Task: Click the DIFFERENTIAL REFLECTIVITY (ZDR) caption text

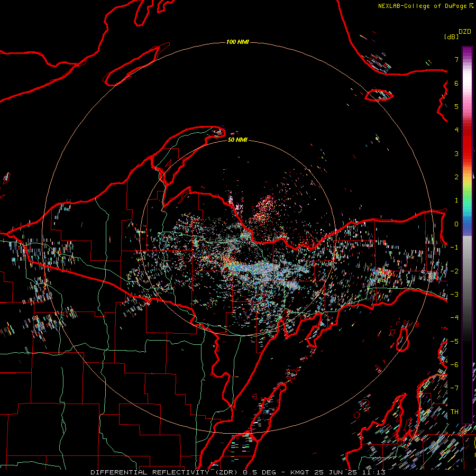Action: pyautogui.click(x=165, y=472)
